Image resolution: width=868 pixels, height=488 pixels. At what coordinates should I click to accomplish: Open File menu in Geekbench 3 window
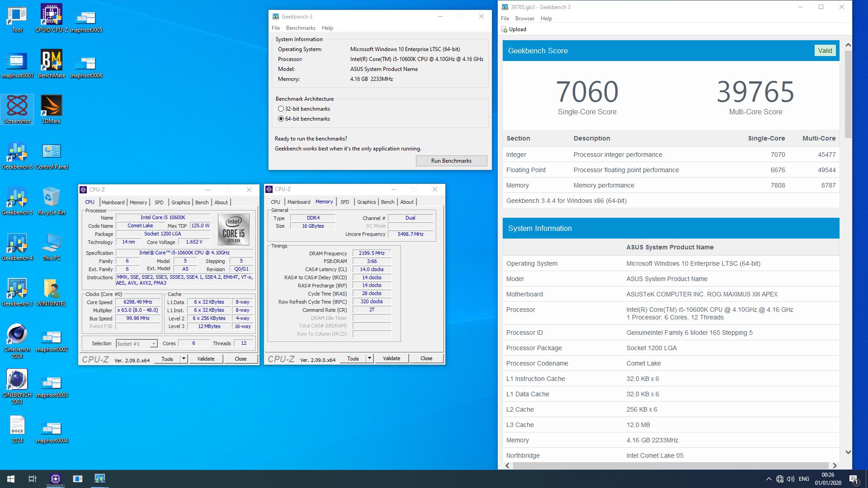[x=276, y=28]
